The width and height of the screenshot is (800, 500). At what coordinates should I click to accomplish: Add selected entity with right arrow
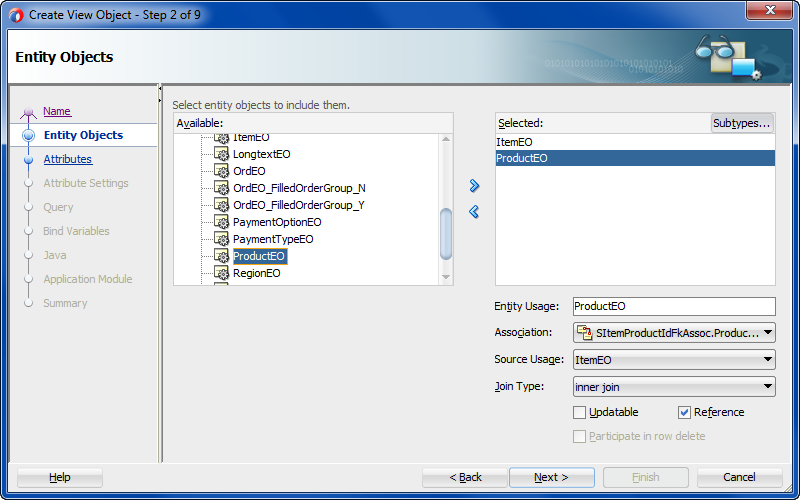pyautogui.click(x=474, y=186)
